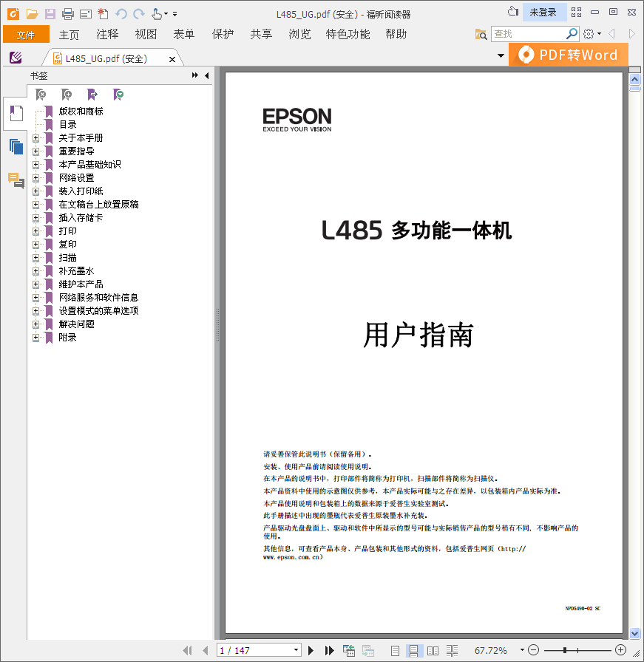Switch to the 注释 ribbon tab
This screenshot has width=644, height=662.
[107, 35]
